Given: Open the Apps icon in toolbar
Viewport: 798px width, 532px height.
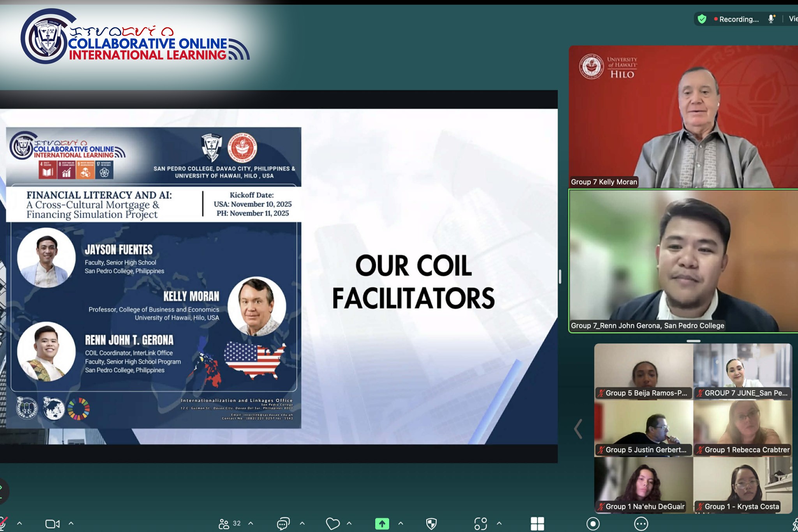Looking at the screenshot, I should [480, 523].
